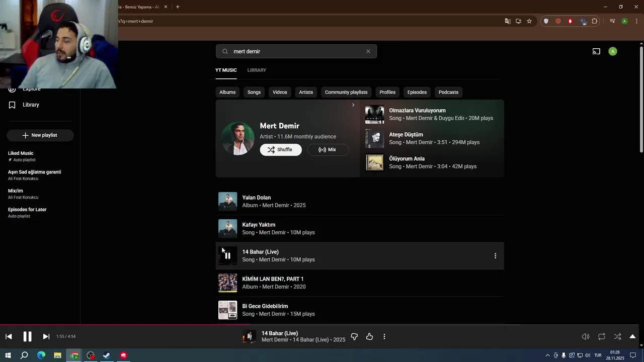The height and width of the screenshot is (362, 644).
Task: Filter results by Albums
Action: 227,92
